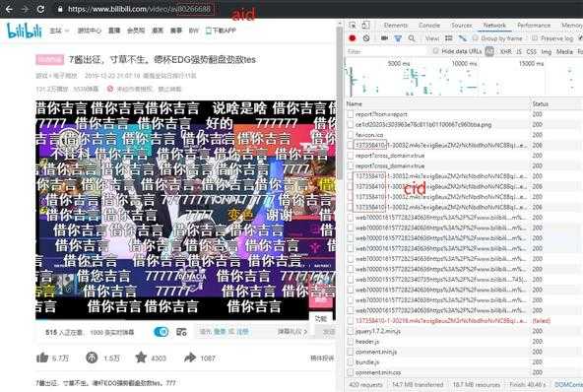Screen dimensions: 583x392
Task: Open the 直播 link in site header
Action: tap(114, 31)
